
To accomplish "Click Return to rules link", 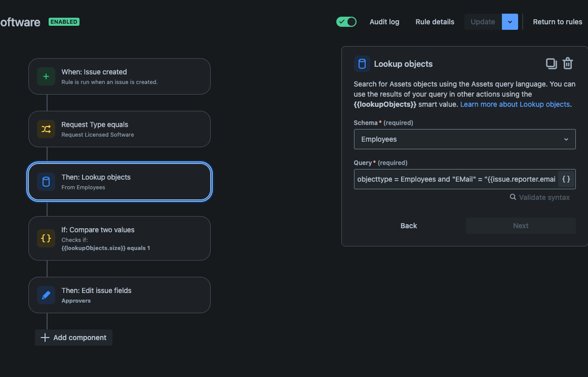I will coord(557,22).
